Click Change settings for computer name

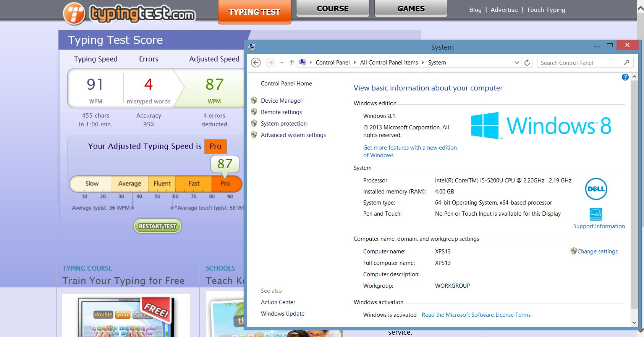pos(597,252)
